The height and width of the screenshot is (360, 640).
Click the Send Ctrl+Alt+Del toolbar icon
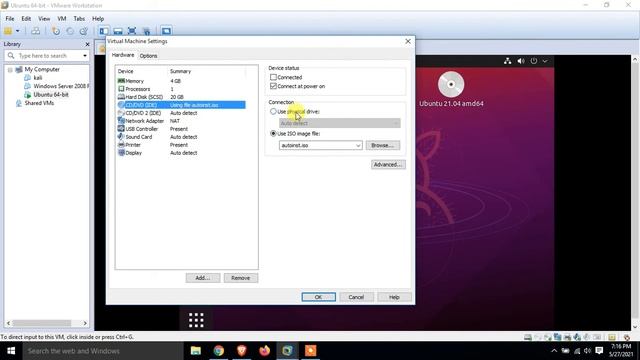[36, 31]
